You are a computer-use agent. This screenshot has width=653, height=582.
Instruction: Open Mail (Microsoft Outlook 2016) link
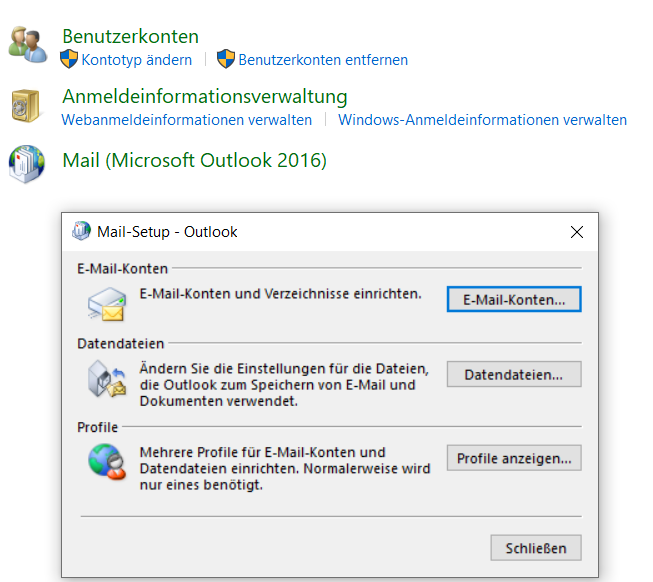(194, 160)
